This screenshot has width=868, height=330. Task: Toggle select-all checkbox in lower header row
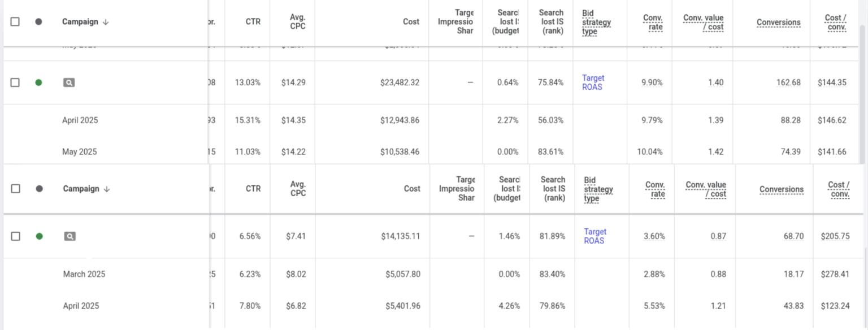tap(16, 189)
